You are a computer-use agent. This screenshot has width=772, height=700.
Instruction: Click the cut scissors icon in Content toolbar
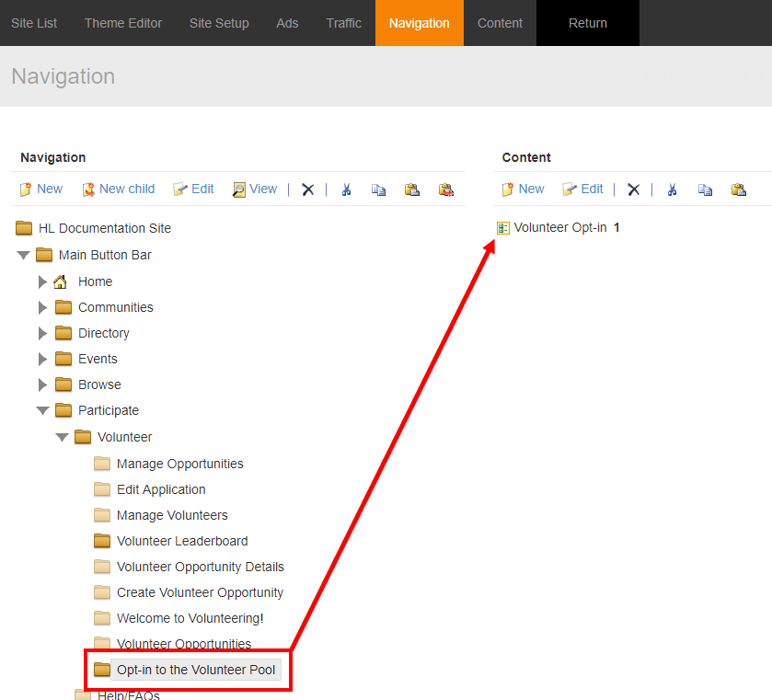coord(672,189)
